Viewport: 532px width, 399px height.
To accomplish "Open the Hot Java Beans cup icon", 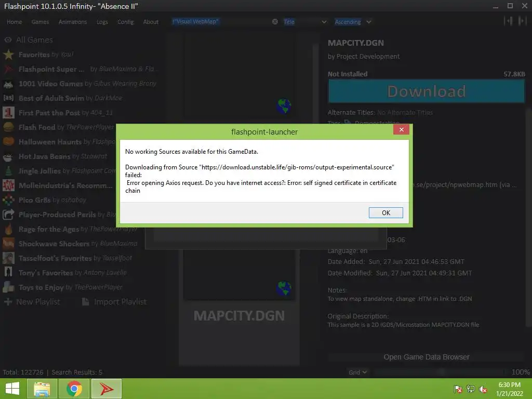I will (x=8, y=156).
